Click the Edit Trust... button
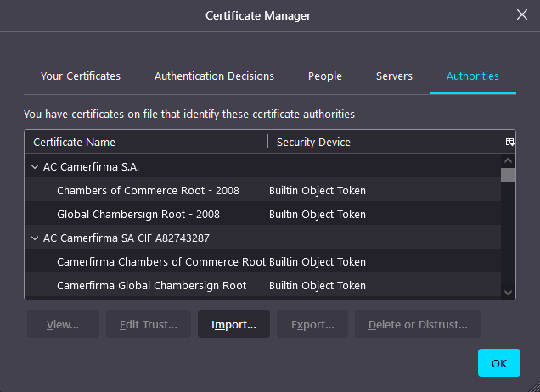Viewport: 540px width, 392px height. pyautogui.click(x=149, y=324)
